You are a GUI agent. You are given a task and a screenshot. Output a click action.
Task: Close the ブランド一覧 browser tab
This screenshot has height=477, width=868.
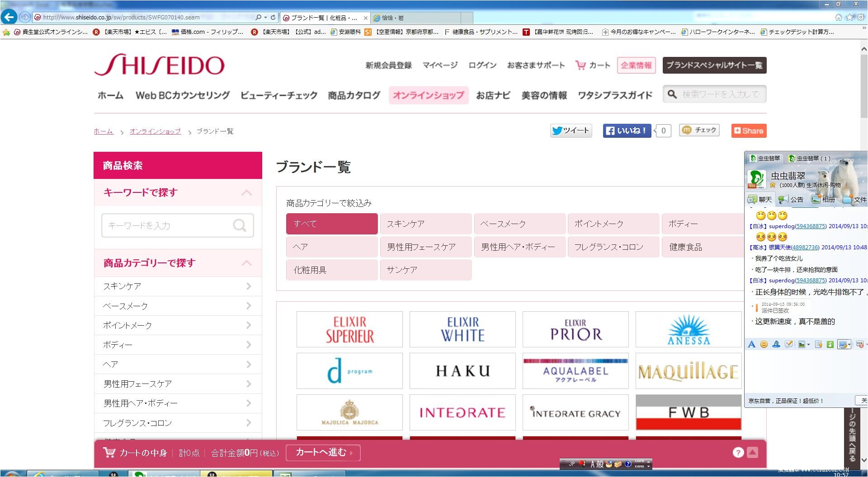(366, 18)
